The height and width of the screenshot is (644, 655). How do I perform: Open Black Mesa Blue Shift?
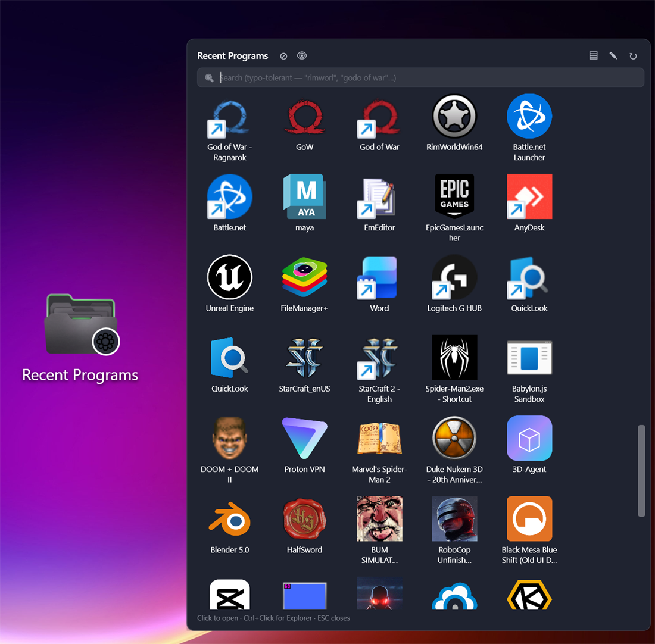pos(529,519)
